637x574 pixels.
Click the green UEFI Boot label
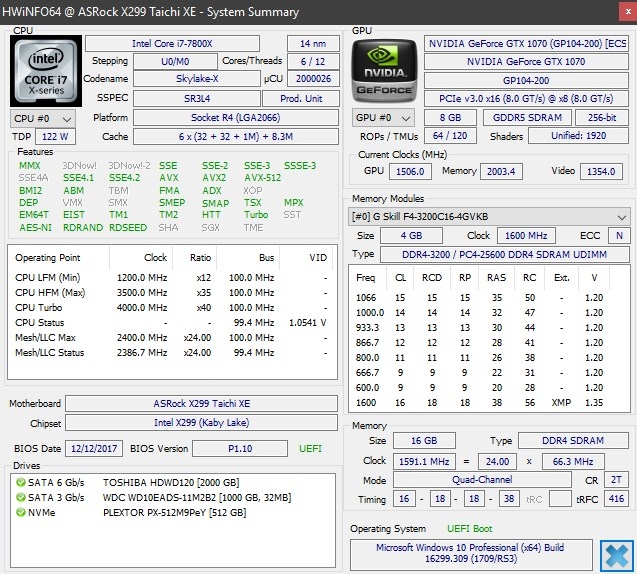[x=470, y=529]
